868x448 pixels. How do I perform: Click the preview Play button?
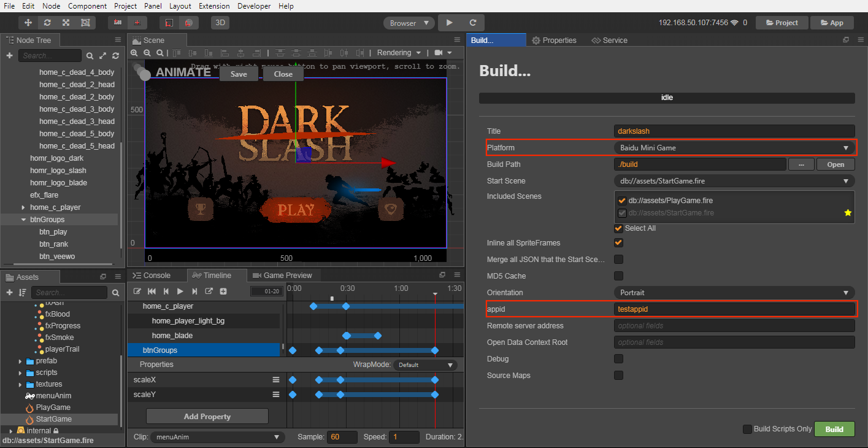(450, 23)
